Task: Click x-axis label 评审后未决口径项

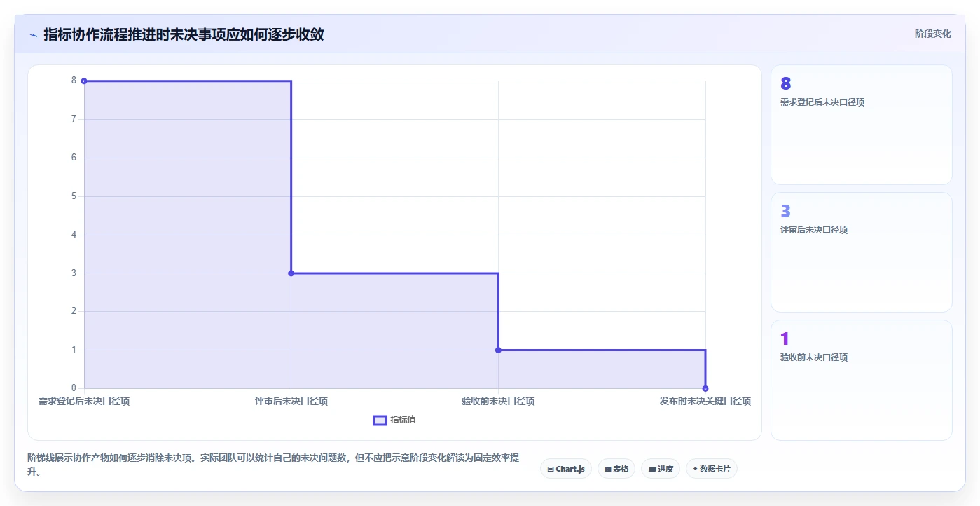Action: tap(291, 402)
